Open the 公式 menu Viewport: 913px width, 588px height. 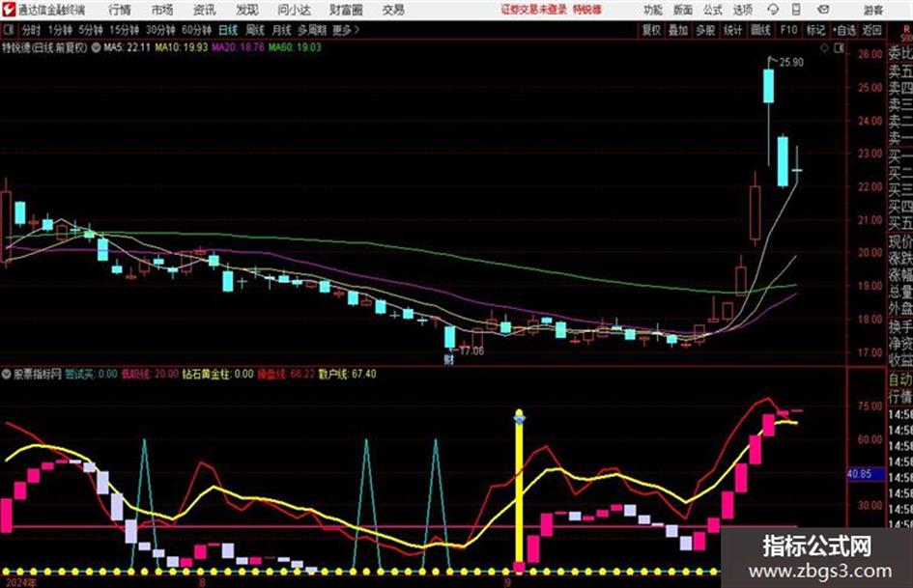[712, 10]
